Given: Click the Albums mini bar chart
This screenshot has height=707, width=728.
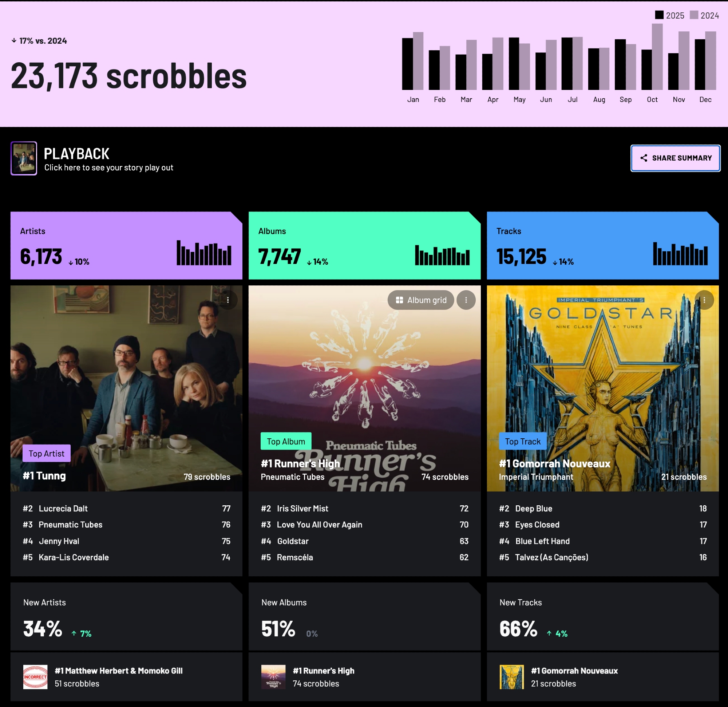Looking at the screenshot, I should pyautogui.click(x=442, y=255).
